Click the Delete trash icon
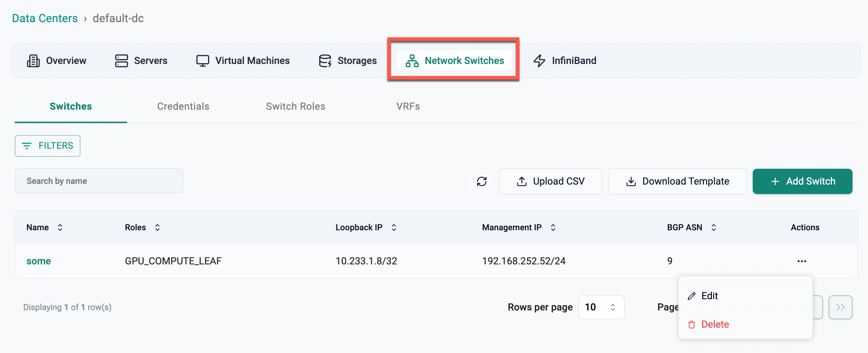 click(x=692, y=324)
